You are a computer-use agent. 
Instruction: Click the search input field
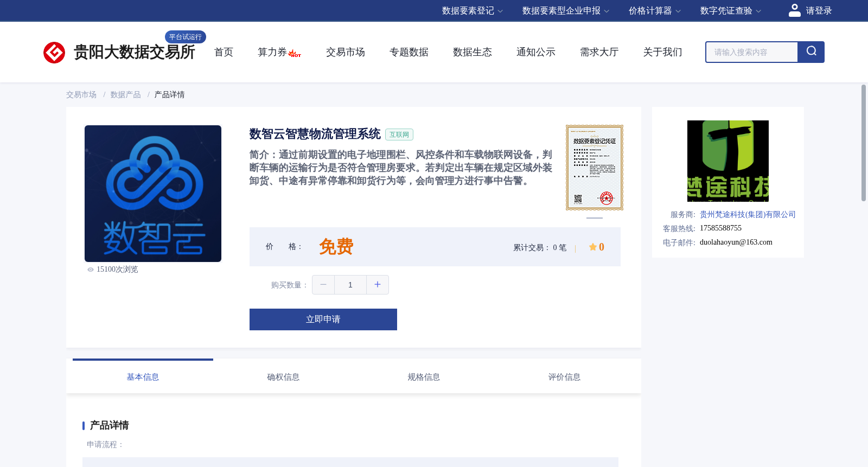(752, 52)
